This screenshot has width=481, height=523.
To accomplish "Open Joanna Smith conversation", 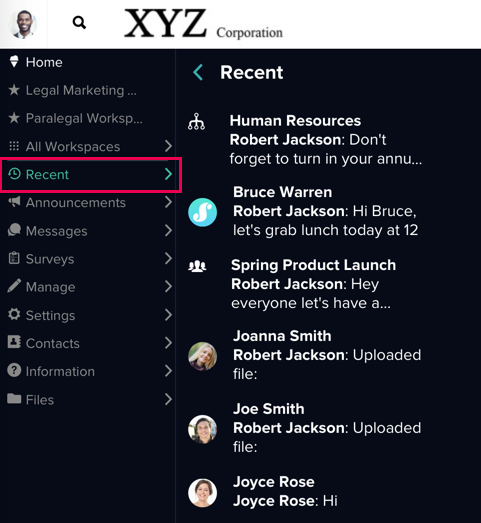I will [305, 355].
